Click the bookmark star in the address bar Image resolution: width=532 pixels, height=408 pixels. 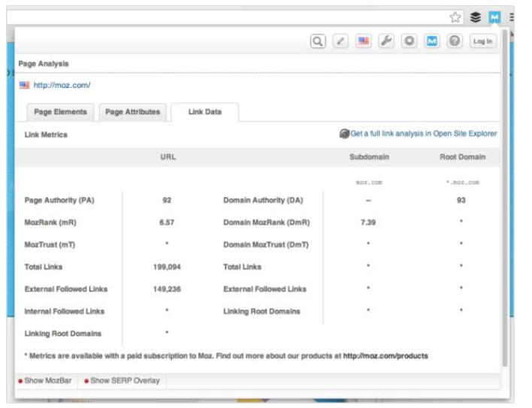(x=455, y=17)
